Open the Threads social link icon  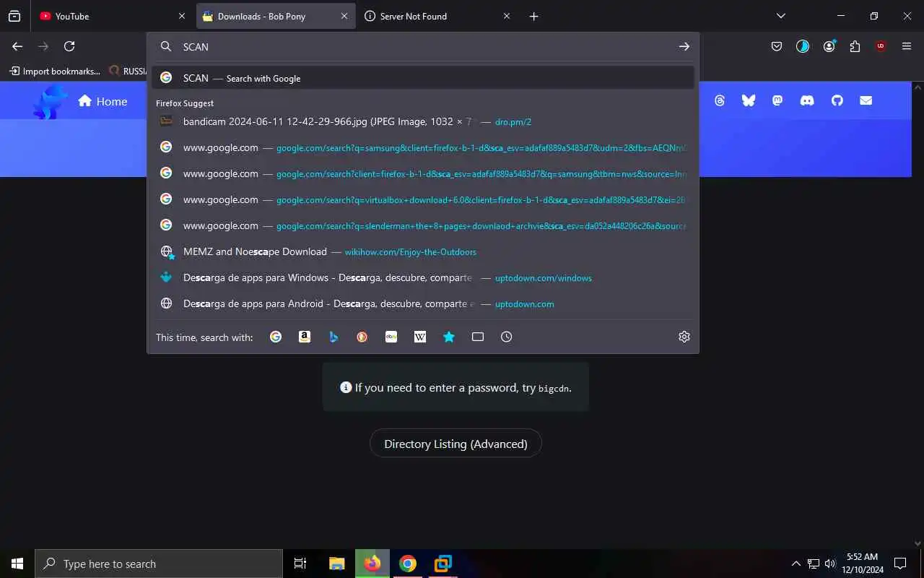tap(720, 100)
